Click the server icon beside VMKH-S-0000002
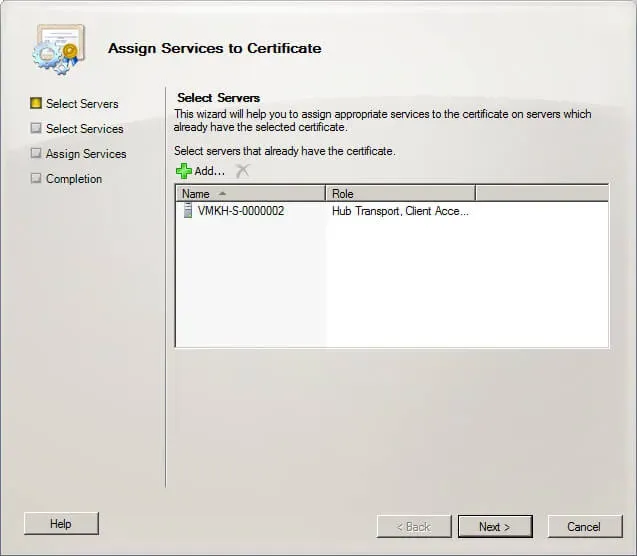This screenshot has height=556, width=637. click(x=188, y=211)
